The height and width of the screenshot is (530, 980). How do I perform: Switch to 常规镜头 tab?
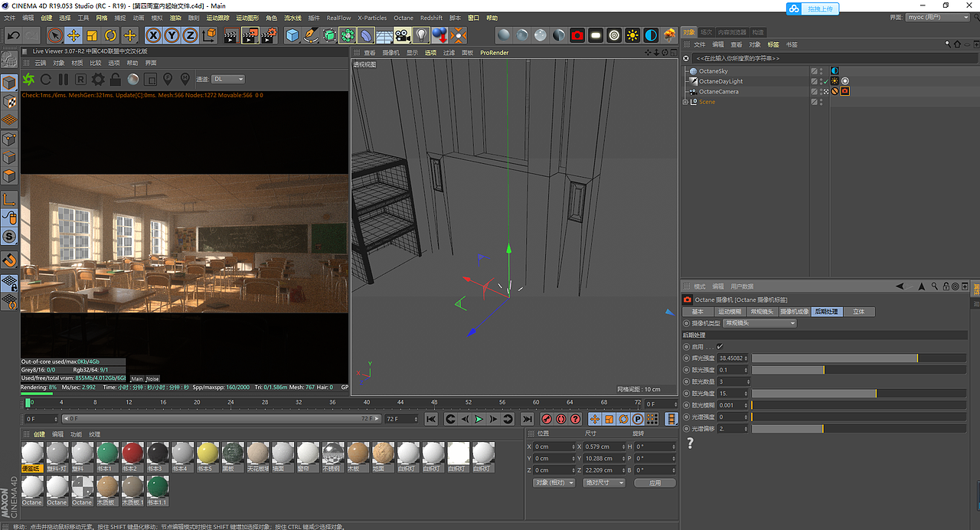pos(762,312)
